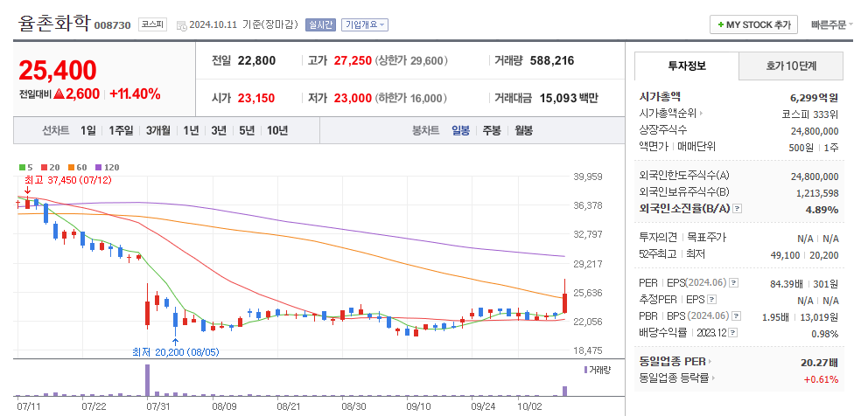Select the 5년 line chart period
The image size is (868, 416).
coord(247,130)
